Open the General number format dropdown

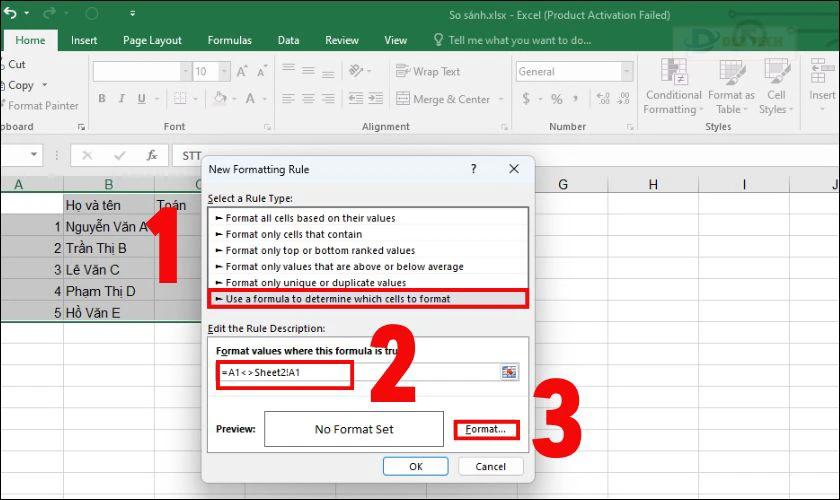click(x=626, y=71)
